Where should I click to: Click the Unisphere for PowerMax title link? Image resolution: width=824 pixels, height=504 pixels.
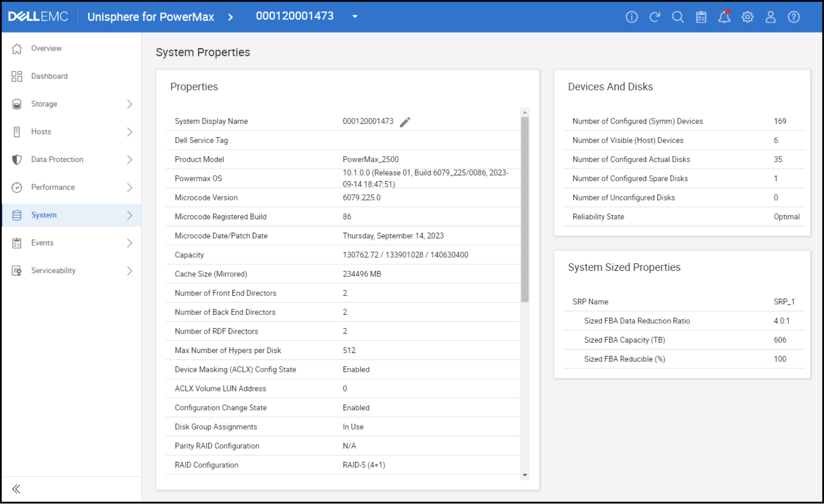[x=151, y=17]
